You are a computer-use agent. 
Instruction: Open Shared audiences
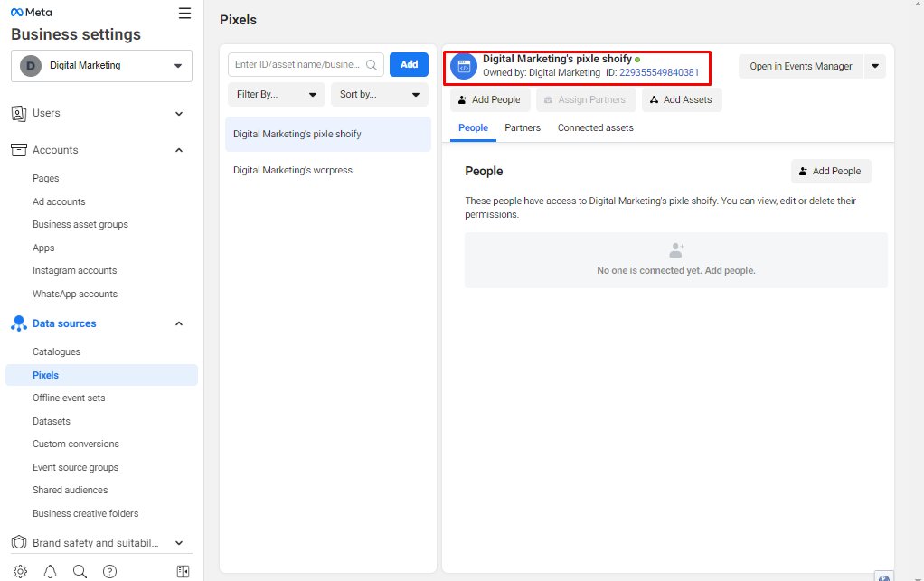[71, 490]
